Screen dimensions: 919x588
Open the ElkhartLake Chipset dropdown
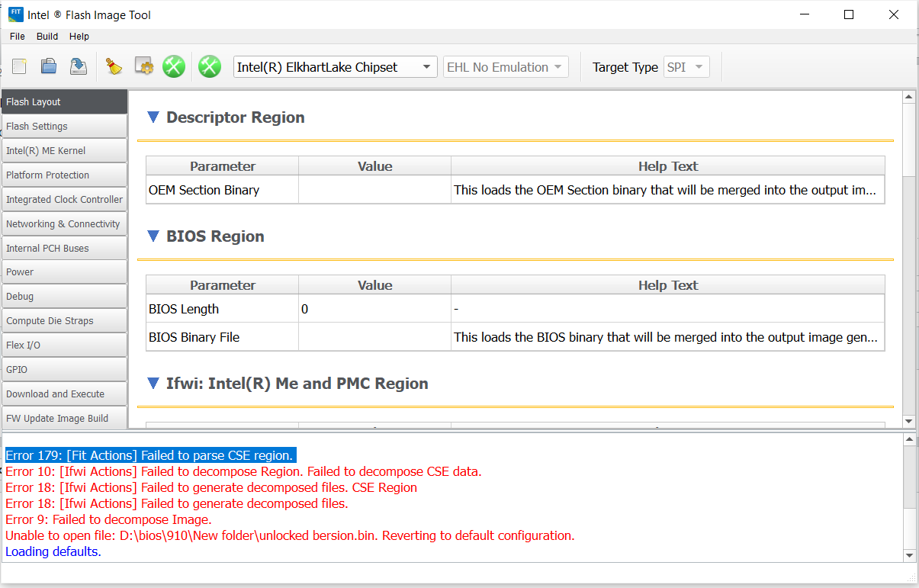click(335, 67)
